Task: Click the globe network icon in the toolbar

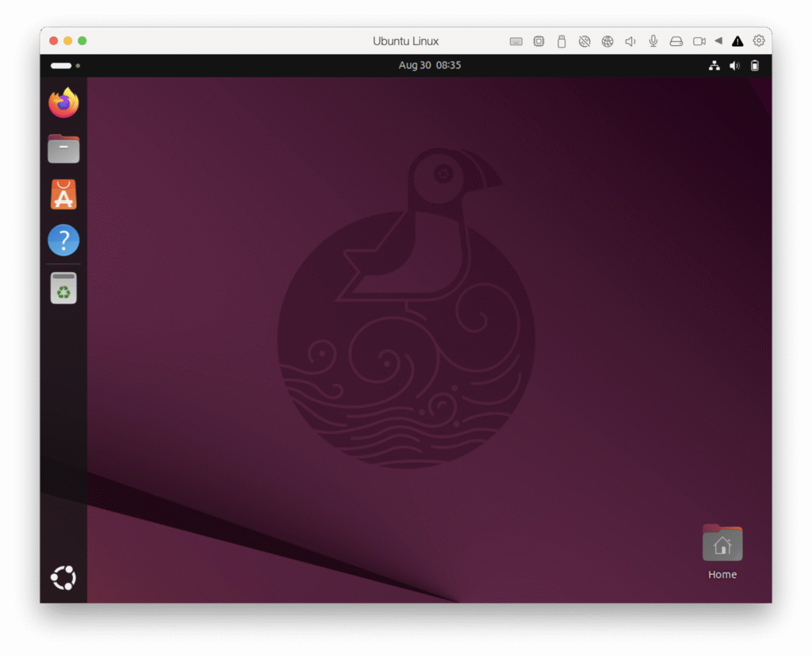Action: tap(607, 41)
